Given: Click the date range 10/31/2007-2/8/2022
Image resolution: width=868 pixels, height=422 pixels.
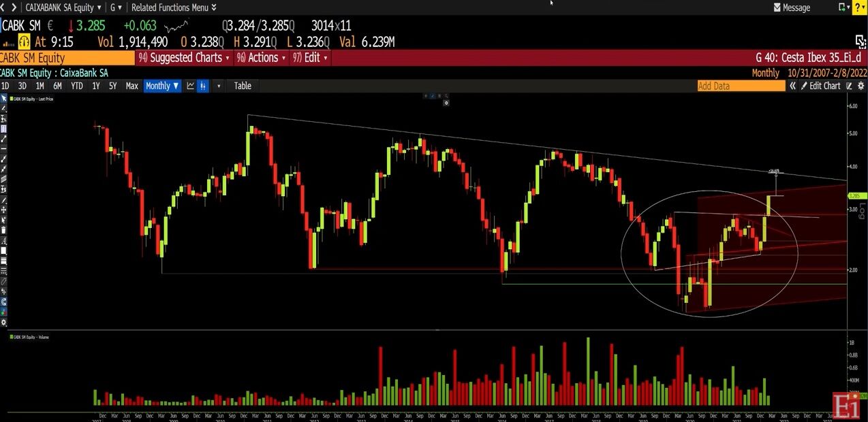Looking at the screenshot, I should (x=827, y=73).
